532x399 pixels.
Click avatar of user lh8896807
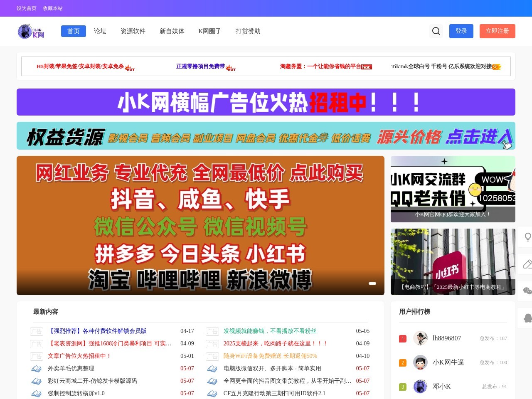point(420,338)
